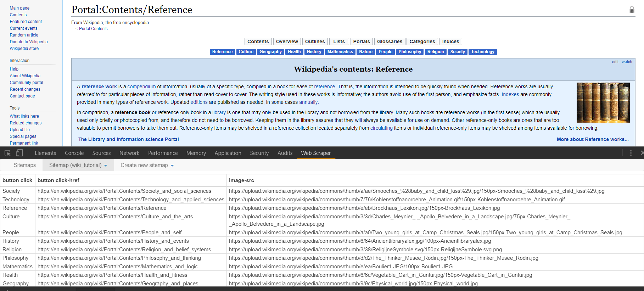Go to the Portals navigation box
The height and width of the screenshot is (291, 644).
click(362, 41)
